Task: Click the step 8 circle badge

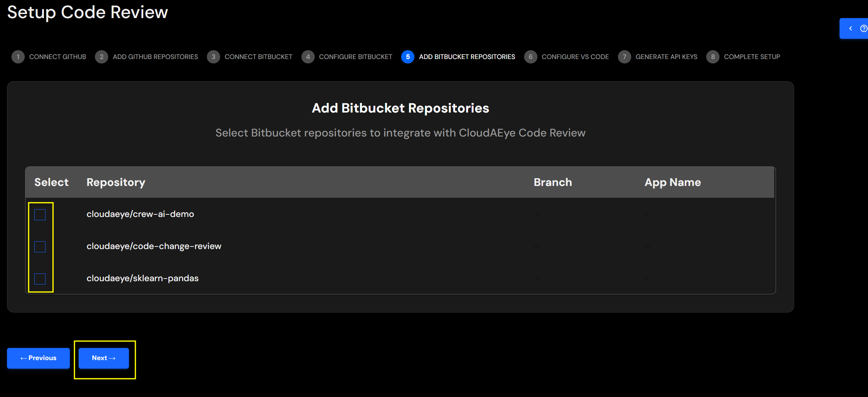Action: click(712, 56)
